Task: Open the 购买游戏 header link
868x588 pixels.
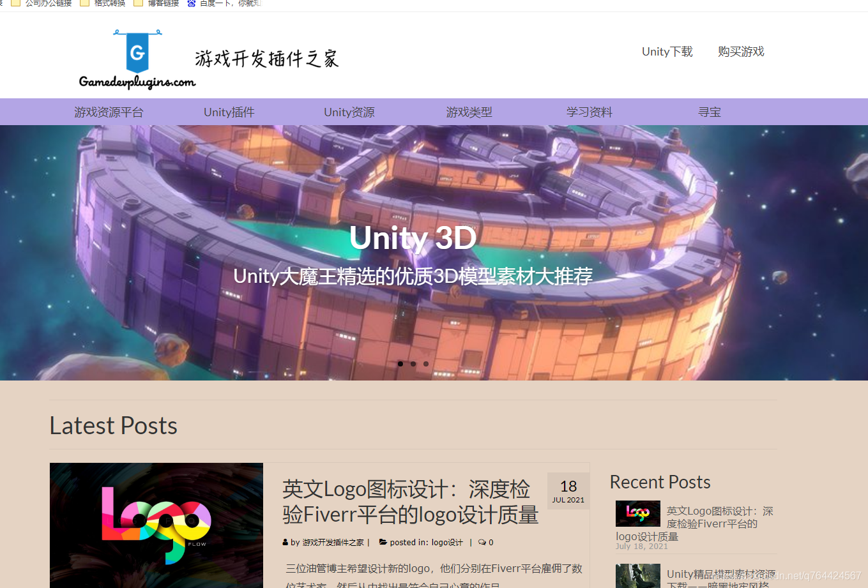Action: [x=741, y=52]
